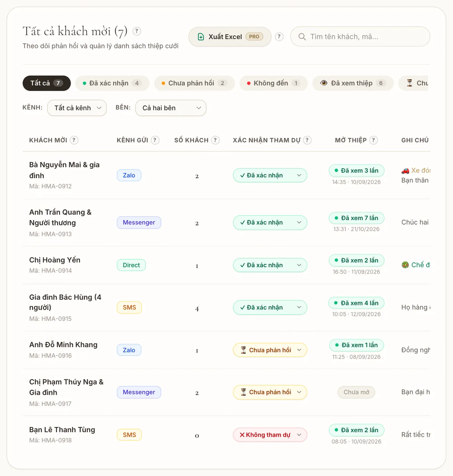Change attendance status for Anh Đỗ Minh Khang
The width and height of the screenshot is (453, 476).
[x=270, y=350]
